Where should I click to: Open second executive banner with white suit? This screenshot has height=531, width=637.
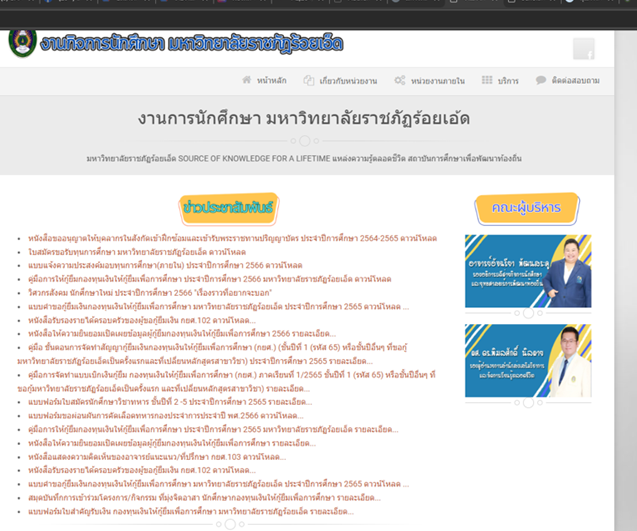[528, 360]
